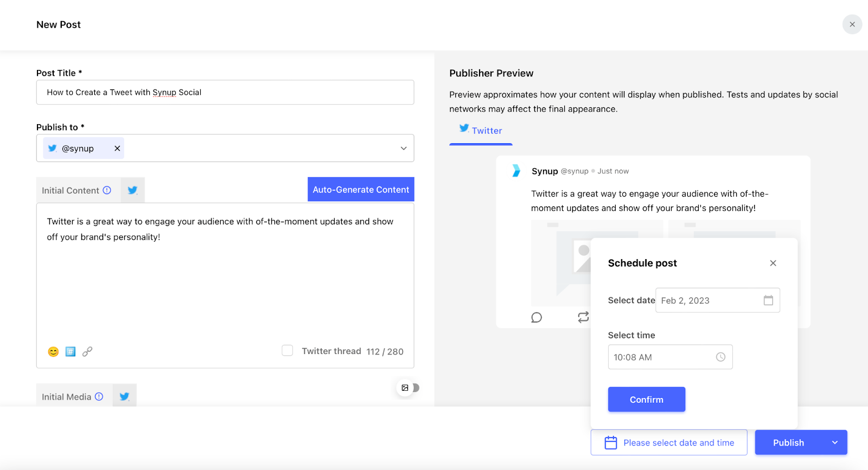Enable the Twitter thread checkbox
This screenshot has width=868, height=470.
tap(288, 351)
